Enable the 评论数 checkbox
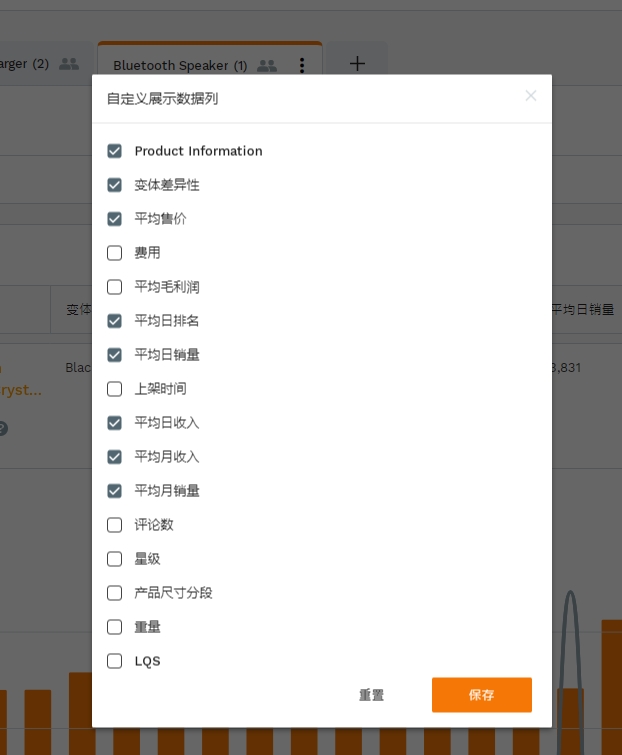 click(115, 525)
